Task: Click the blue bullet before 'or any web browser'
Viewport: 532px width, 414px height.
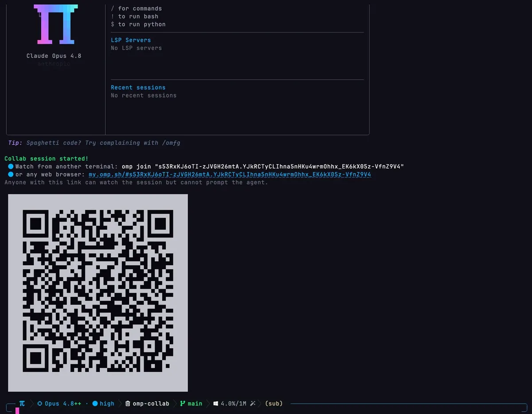Action: [x=11, y=174]
